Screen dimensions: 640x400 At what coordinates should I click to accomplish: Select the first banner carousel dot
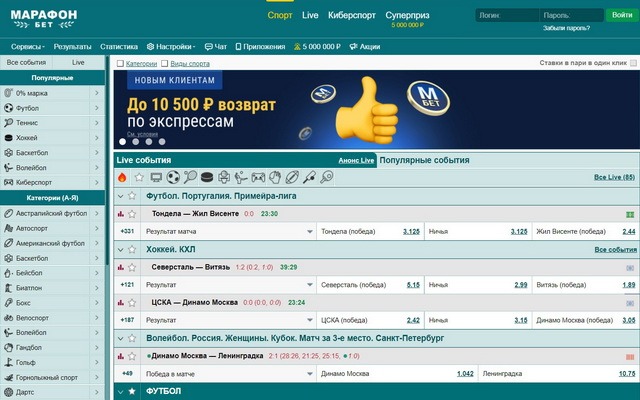coord(122,142)
